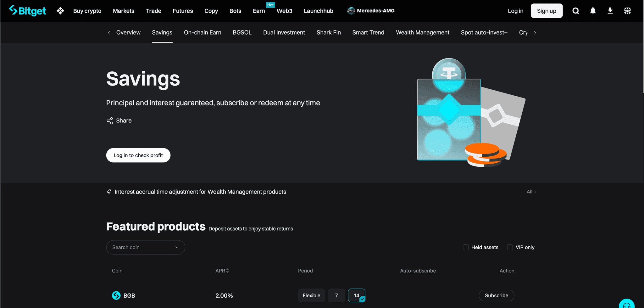Switch to the Overview tab

[128, 32]
